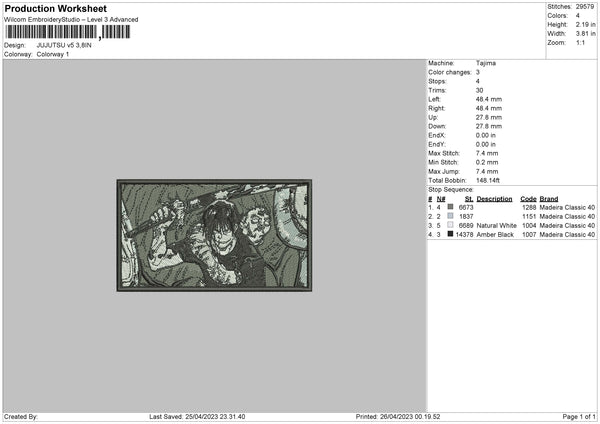Click the stitch count '6673' in row 1

coord(466,207)
